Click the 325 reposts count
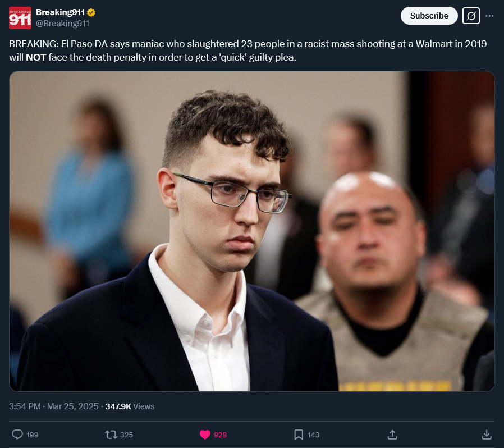The image size is (504, 448). [x=126, y=435]
